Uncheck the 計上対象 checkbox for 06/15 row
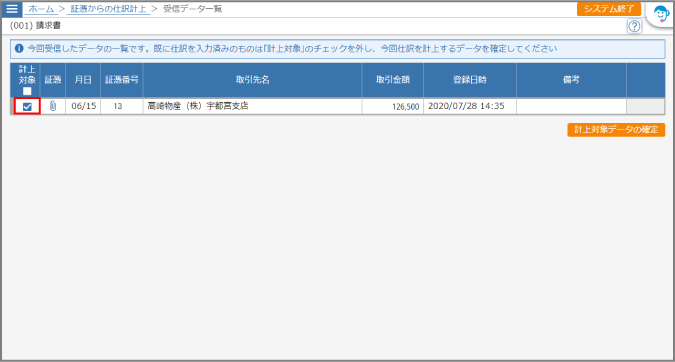675x362 pixels. click(27, 106)
